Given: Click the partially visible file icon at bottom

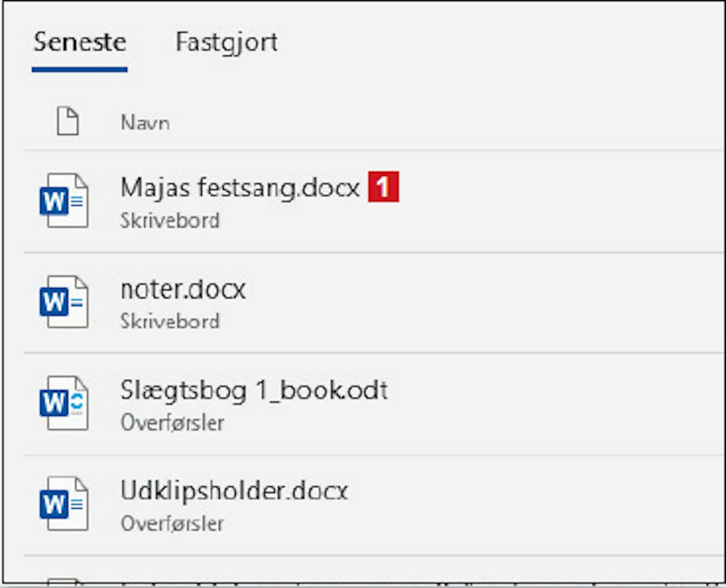Looking at the screenshot, I should pyautogui.click(x=63, y=581).
